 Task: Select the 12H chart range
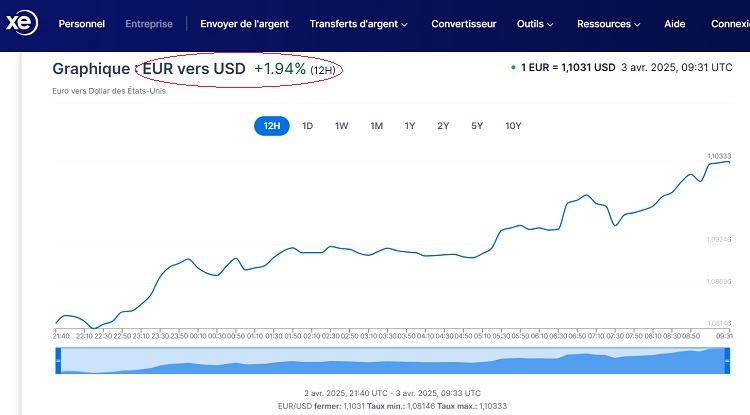(272, 126)
